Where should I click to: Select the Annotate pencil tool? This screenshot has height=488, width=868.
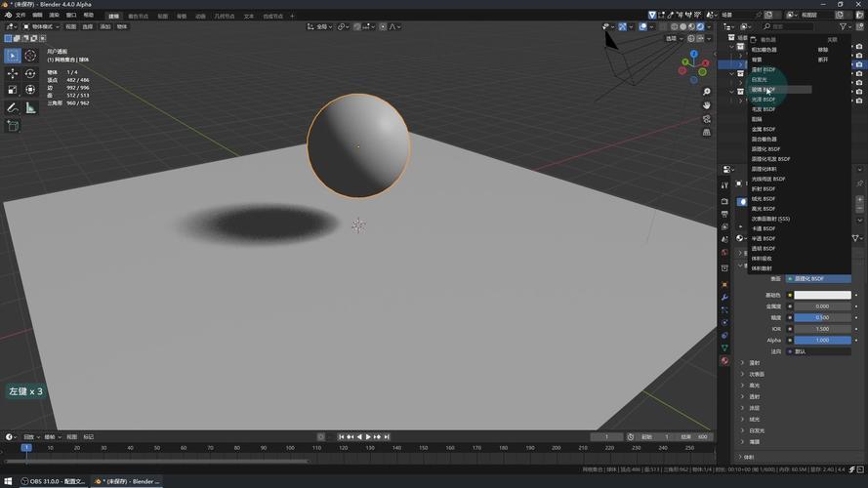pyautogui.click(x=13, y=108)
